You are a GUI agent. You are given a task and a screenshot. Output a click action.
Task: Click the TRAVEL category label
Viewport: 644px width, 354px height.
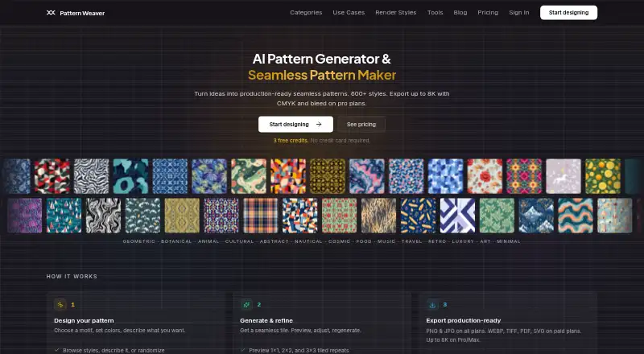(412, 241)
